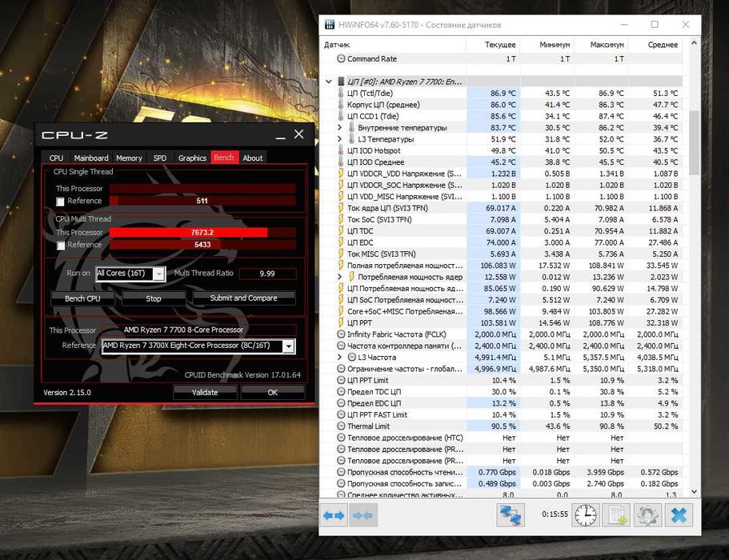The height and width of the screenshot is (560, 729).
Task: Click the blue X close sensors icon
Action: (679, 515)
